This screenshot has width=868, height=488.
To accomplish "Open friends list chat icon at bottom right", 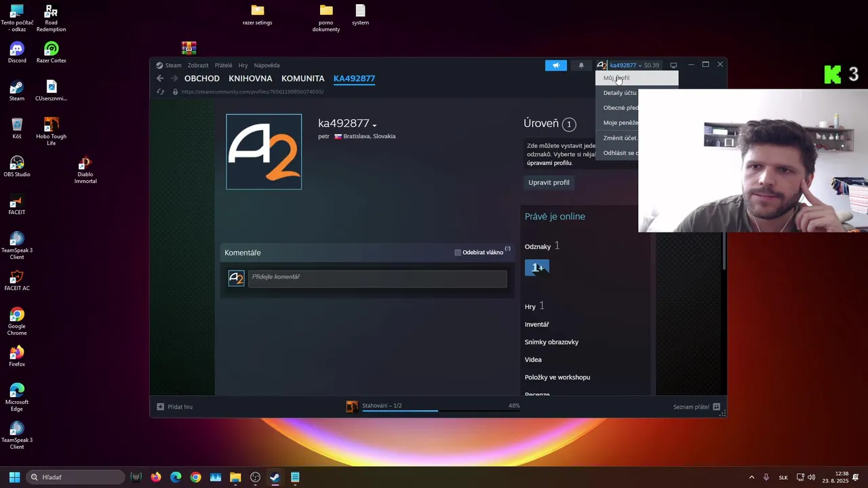I will tap(716, 407).
